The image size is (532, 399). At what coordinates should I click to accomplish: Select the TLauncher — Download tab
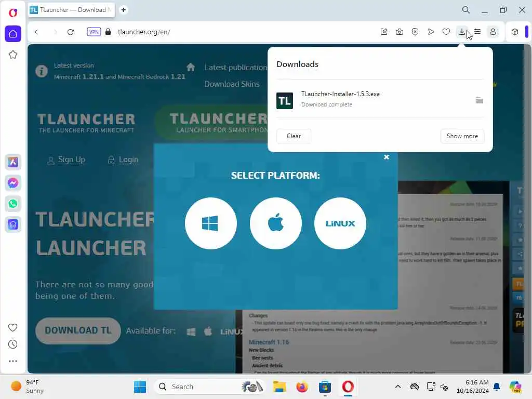coord(71,10)
